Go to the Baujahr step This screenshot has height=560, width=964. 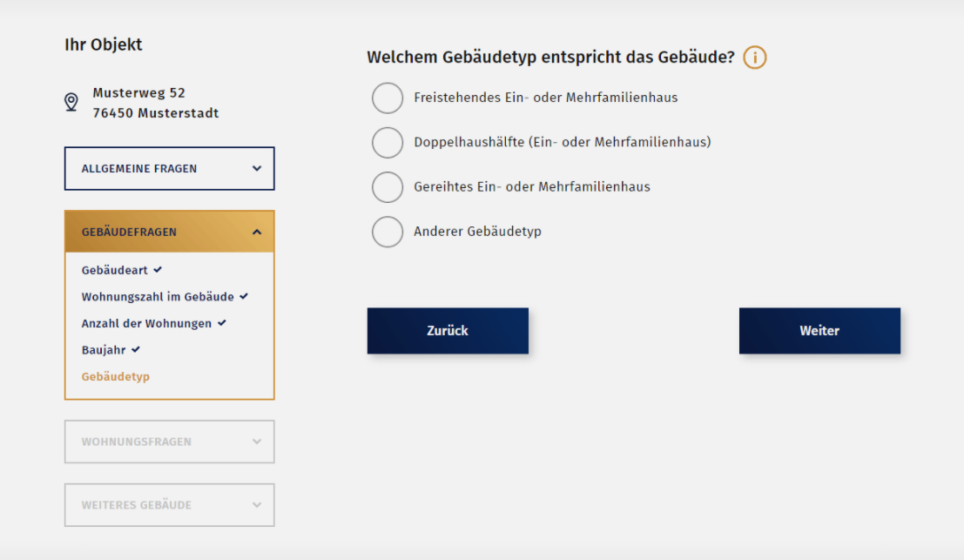[x=104, y=350]
